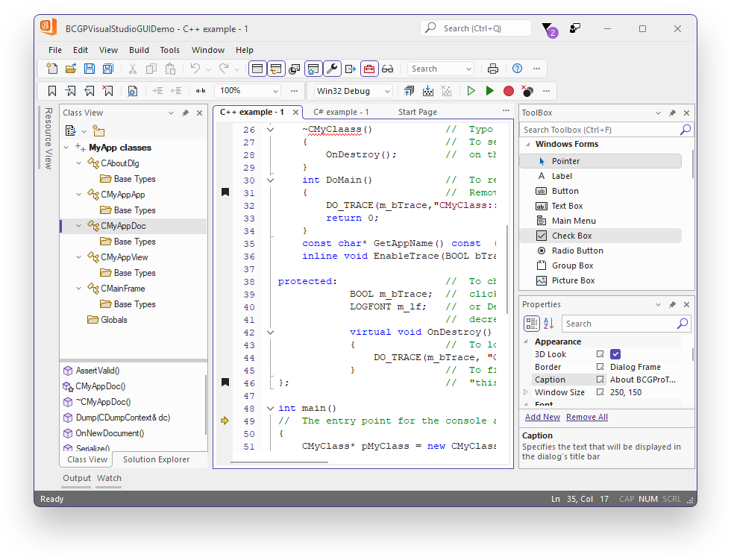Open the Build menu
731x560 pixels.
coord(139,50)
